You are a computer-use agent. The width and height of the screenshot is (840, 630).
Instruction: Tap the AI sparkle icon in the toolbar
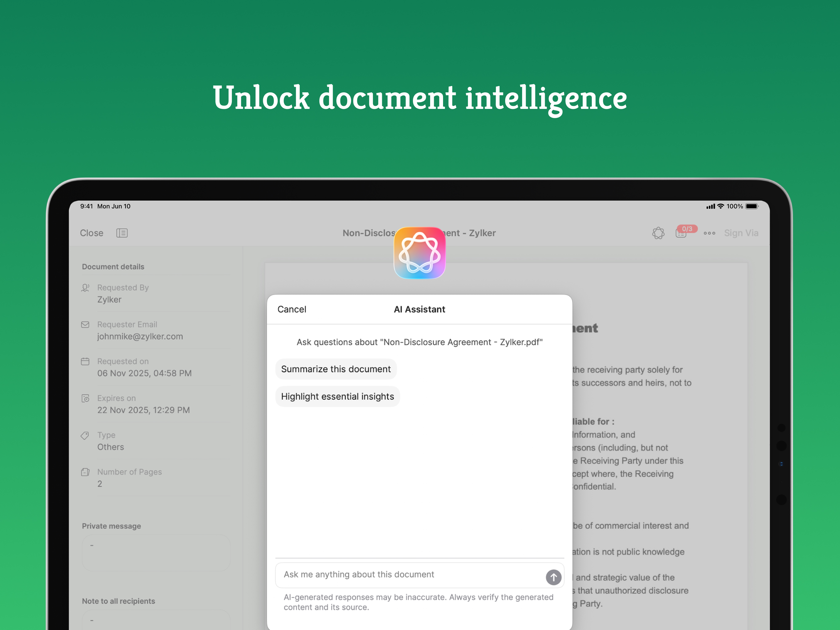click(x=658, y=233)
